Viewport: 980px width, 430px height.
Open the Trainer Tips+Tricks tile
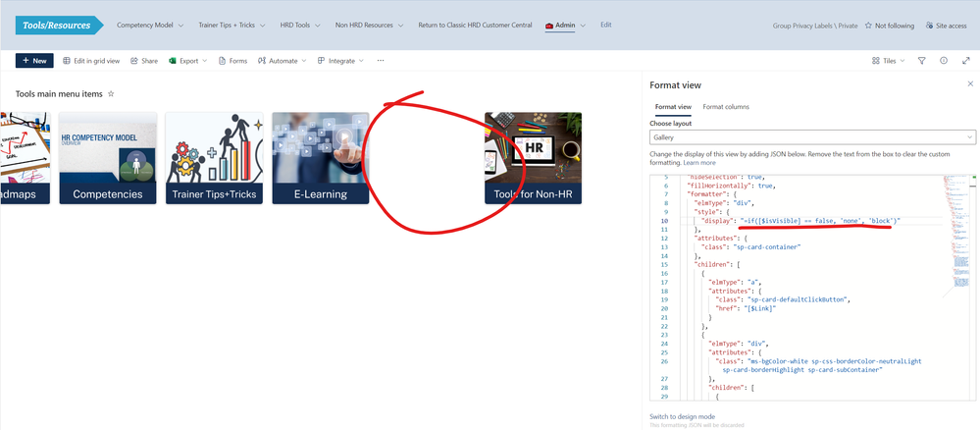click(x=215, y=158)
